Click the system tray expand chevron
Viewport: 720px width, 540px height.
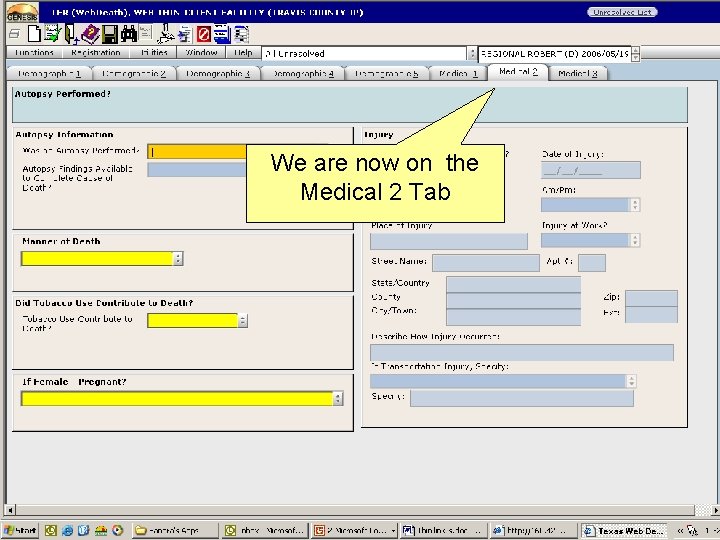pyautogui.click(x=680, y=531)
